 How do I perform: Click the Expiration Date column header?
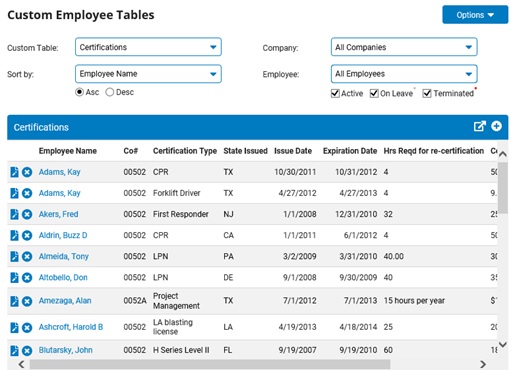(x=350, y=151)
